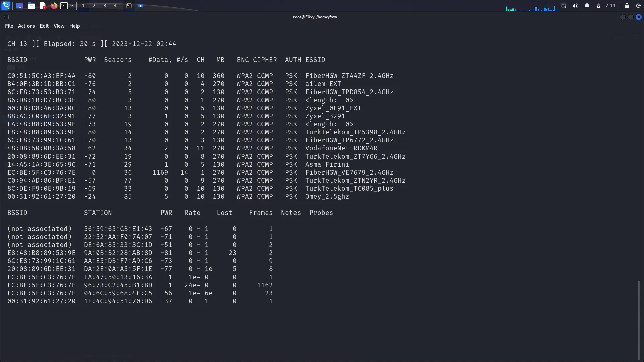Open the logout session icon
Image resolution: width=644 pixels, height=362 pixels.
click(638, 6)
